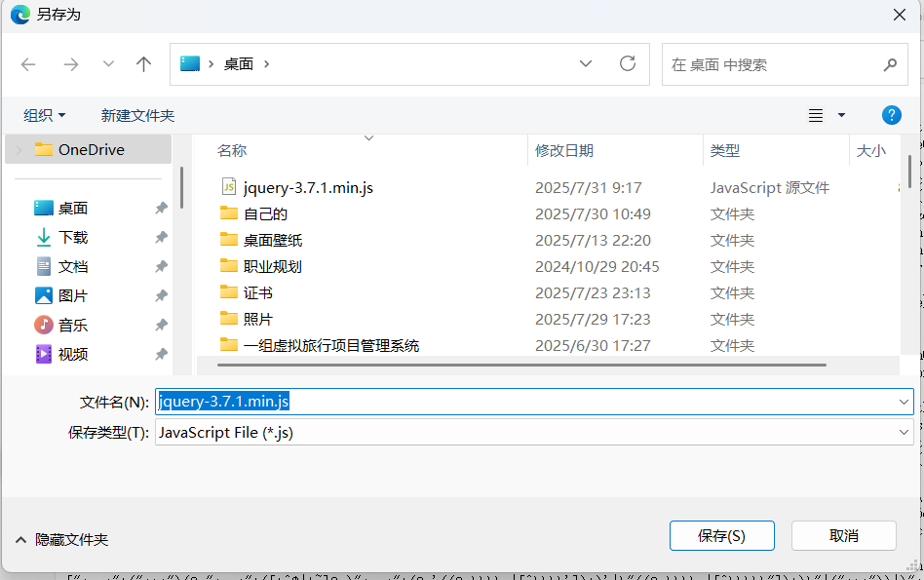Viewport: 924px width, 580px height.
Task: Select the 职业规划 folder
Action: 273,266
